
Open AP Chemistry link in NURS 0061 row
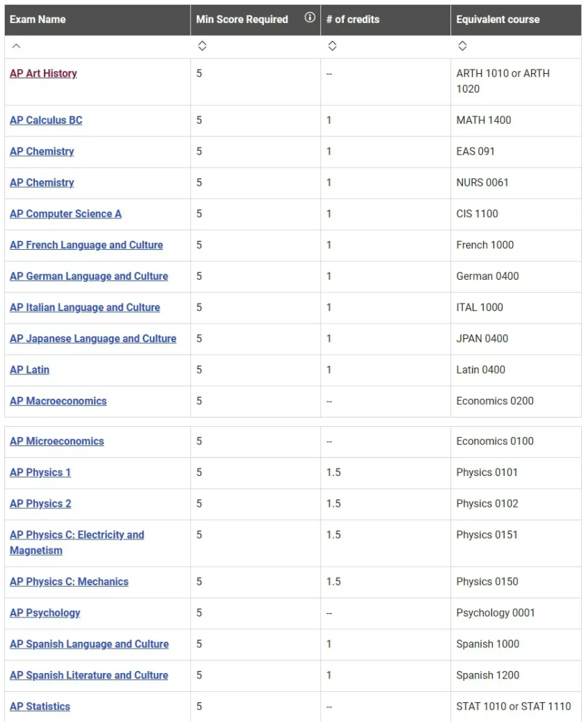coord(42,183)
